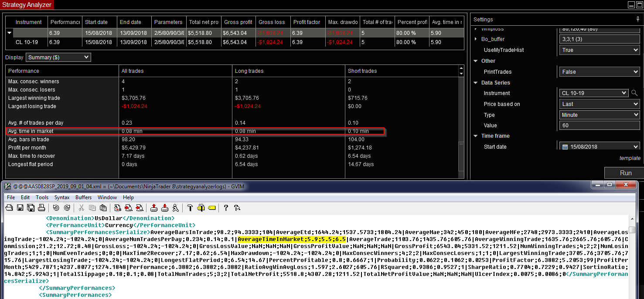Click the GVIM Undo toolbar icon

pos(56,208)
